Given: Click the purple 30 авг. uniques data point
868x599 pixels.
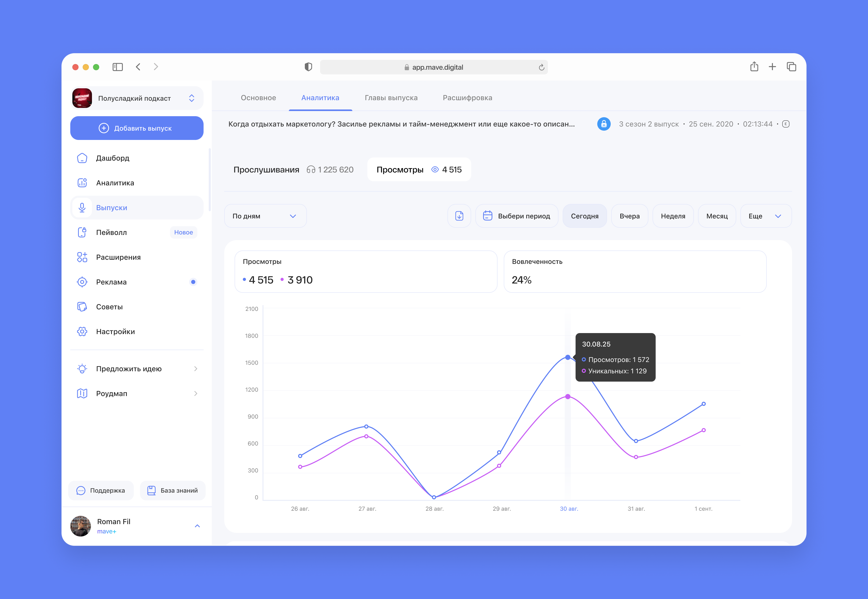Looking at the screenshot, I should pyautogui.click(x=568, y=397).
